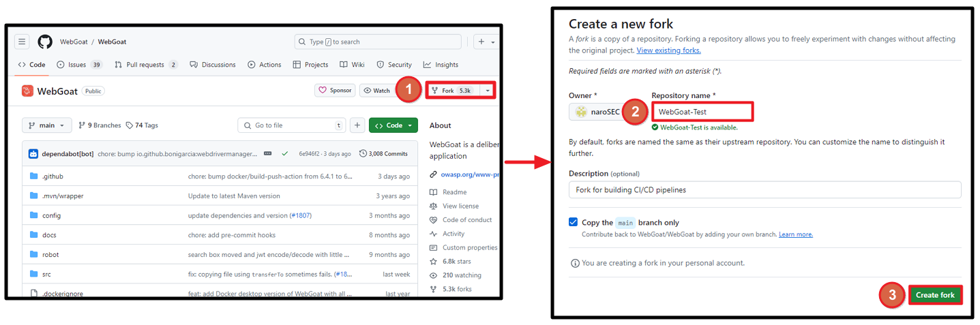Open the 3,008 Commits link
The width and height of the screenshot is (980, 325).
[383, 153]
